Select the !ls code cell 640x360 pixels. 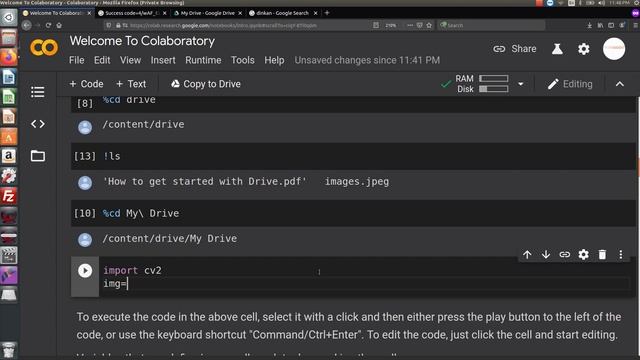(x=353, y=156)
